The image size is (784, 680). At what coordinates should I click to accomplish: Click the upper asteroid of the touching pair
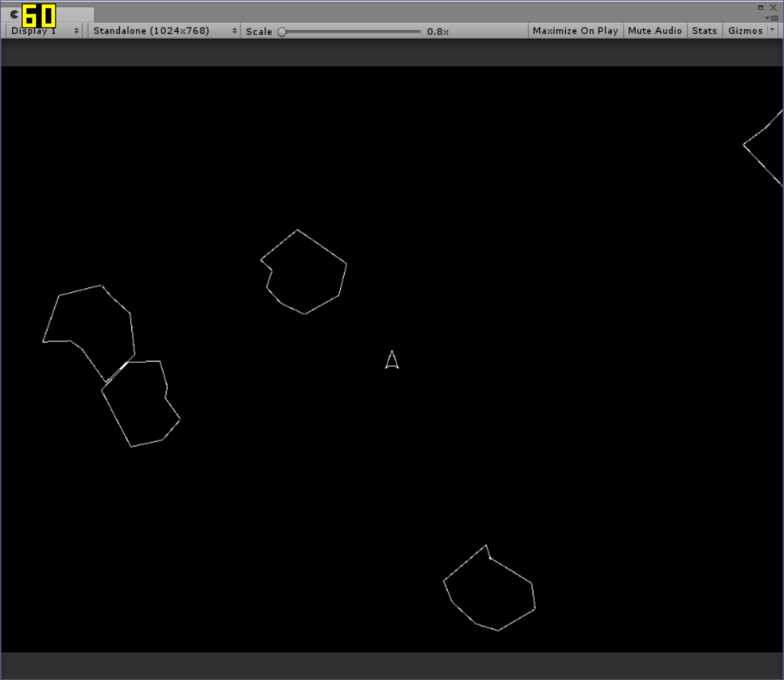coord(92,326)
